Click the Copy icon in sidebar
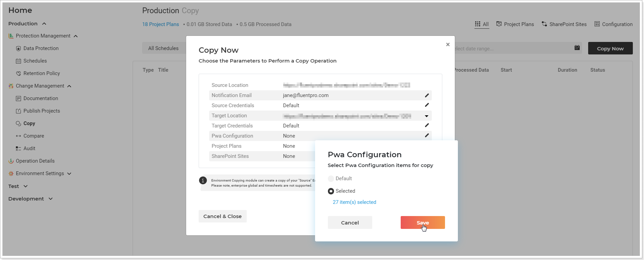644x260 pixels. tap(18, 123)
